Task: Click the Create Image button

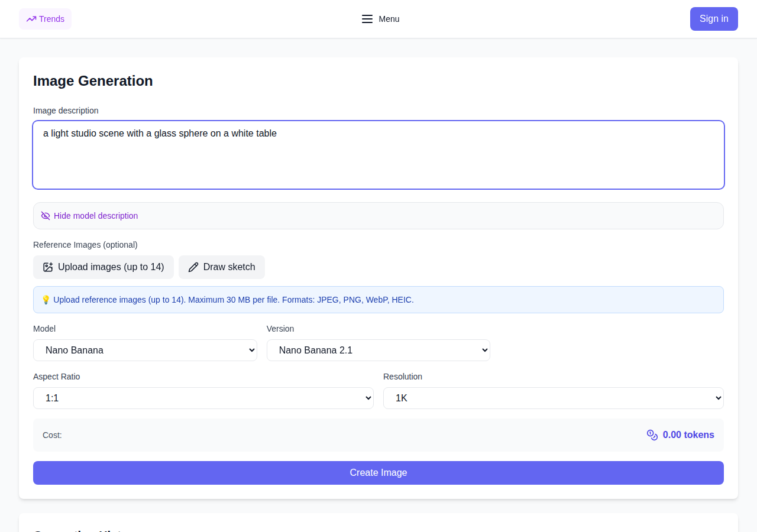Action: click(378, 473)
